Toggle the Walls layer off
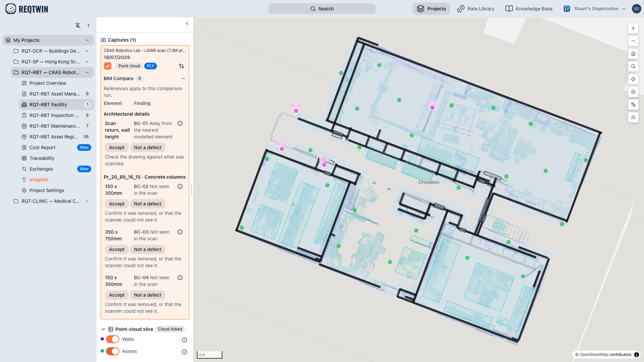Screen dimensions: 644x362 tap(113, 339)
